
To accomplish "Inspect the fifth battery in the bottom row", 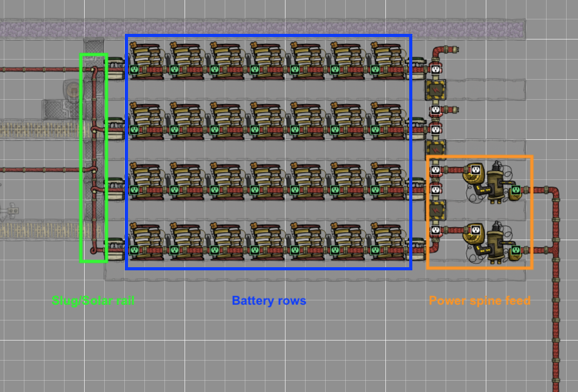I will [x=308, y=241].
